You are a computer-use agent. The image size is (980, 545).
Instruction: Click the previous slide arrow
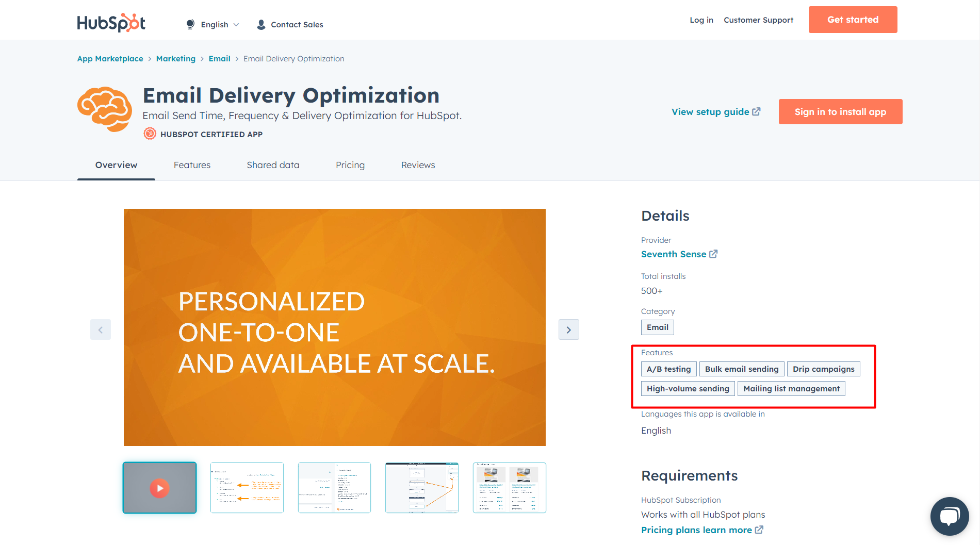point(101,329)
